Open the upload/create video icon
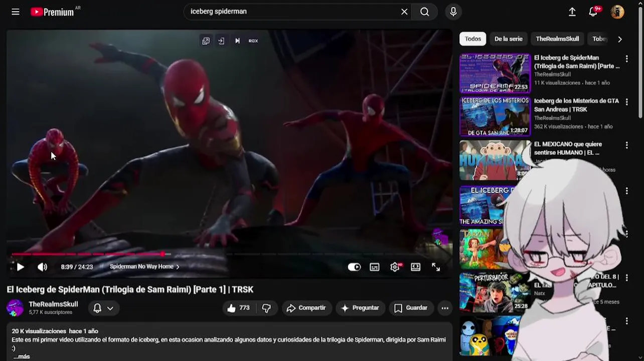The image size is (644, 361). pos(572,12)
